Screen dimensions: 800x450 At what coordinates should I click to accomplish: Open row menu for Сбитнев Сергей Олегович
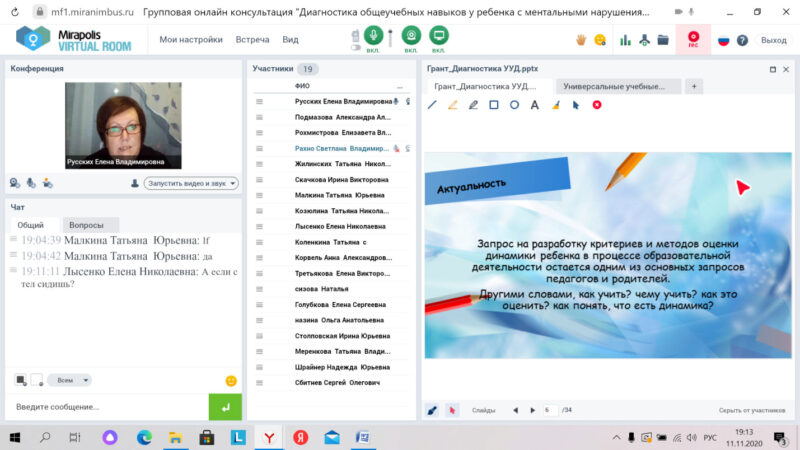259,383
